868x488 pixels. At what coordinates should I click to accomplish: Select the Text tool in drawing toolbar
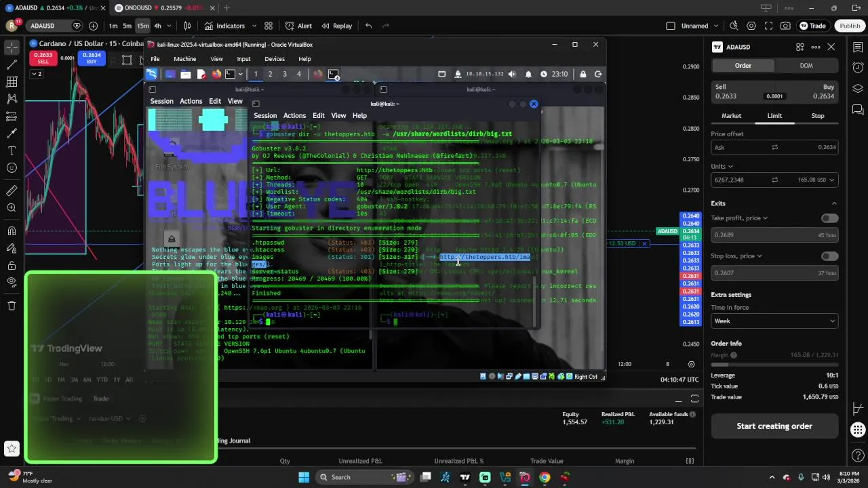point(12,150)
